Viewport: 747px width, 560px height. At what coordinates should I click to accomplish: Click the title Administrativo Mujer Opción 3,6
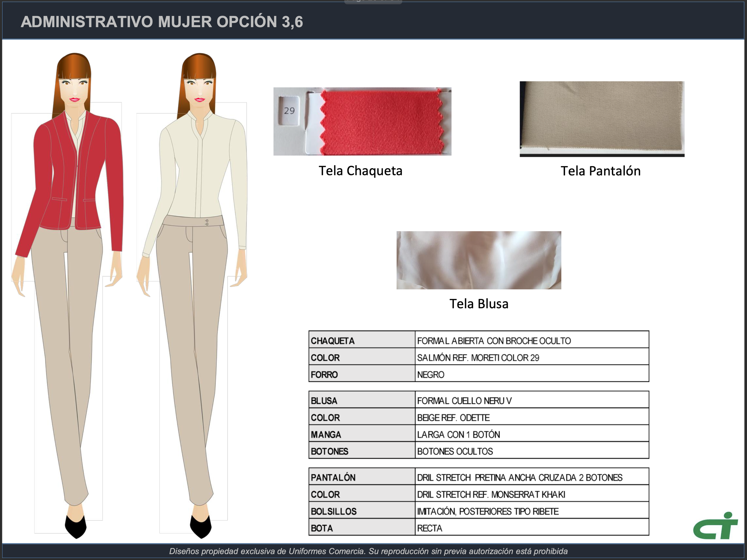162,22
